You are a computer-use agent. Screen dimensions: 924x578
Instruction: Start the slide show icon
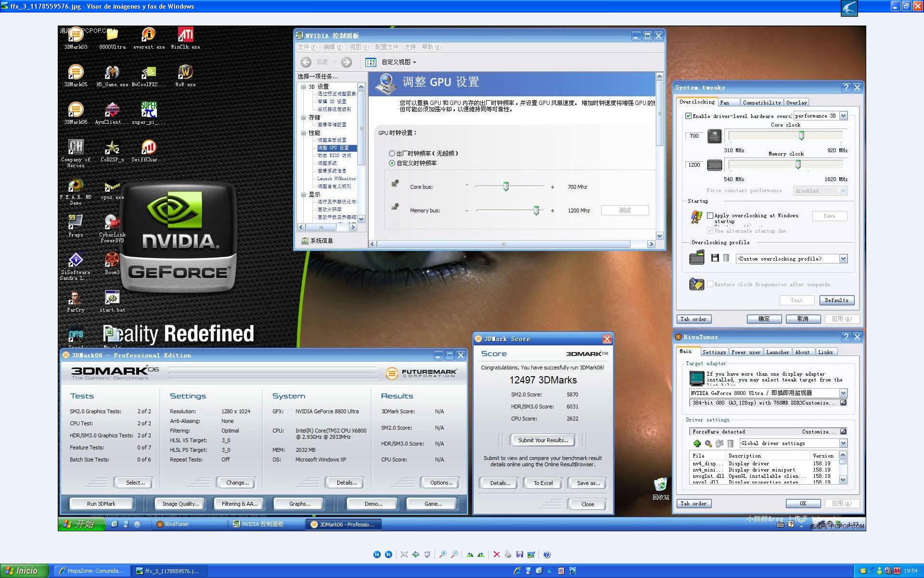pos(427,554)
